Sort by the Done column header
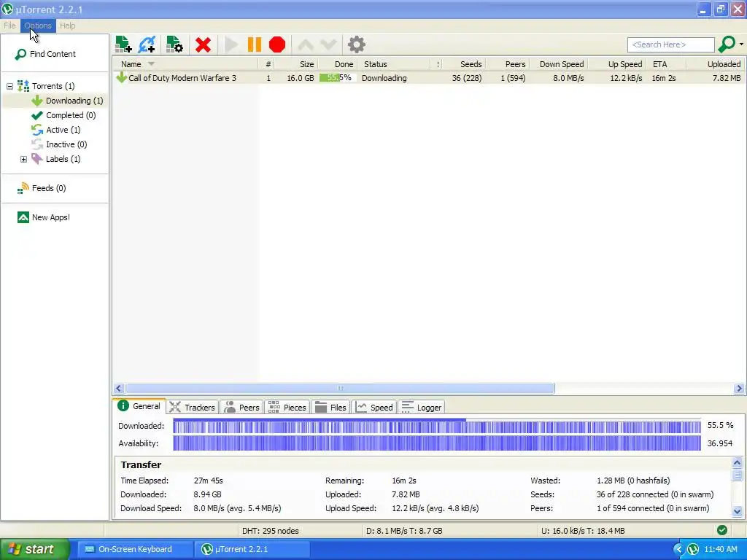This screenshot has width=747, height=560. click(x=337, y=64)
